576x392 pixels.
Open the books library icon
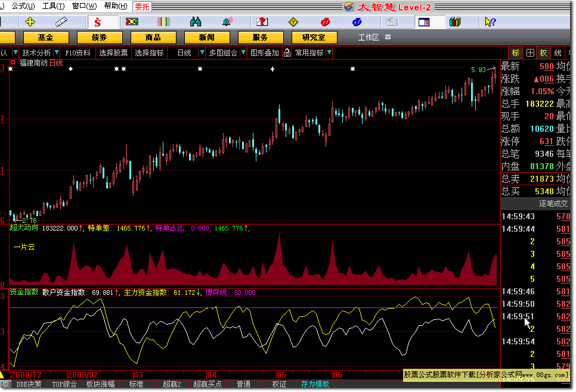[x=455, y=22]
